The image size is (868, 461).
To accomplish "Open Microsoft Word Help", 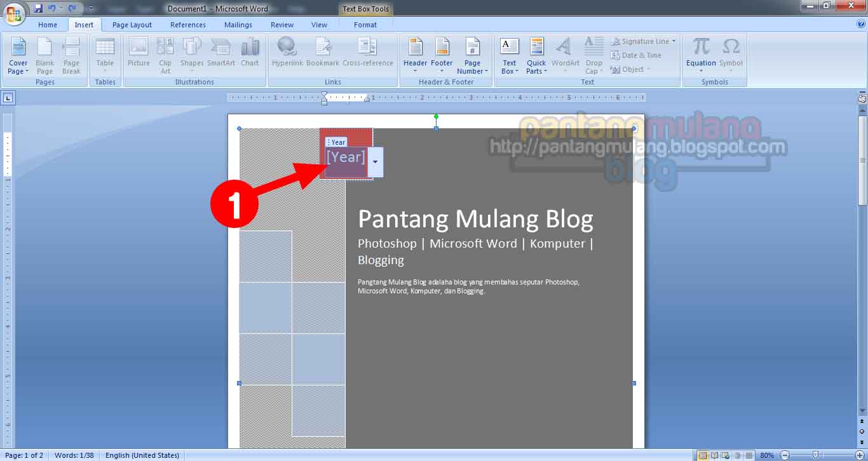I will pyautogui.click(x=861, y=23).
